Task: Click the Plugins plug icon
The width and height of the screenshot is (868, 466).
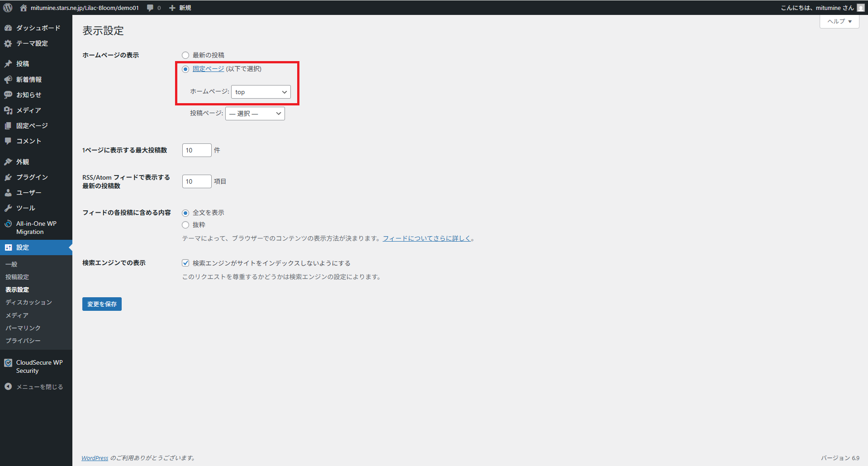Action: [x=8, y=177]
